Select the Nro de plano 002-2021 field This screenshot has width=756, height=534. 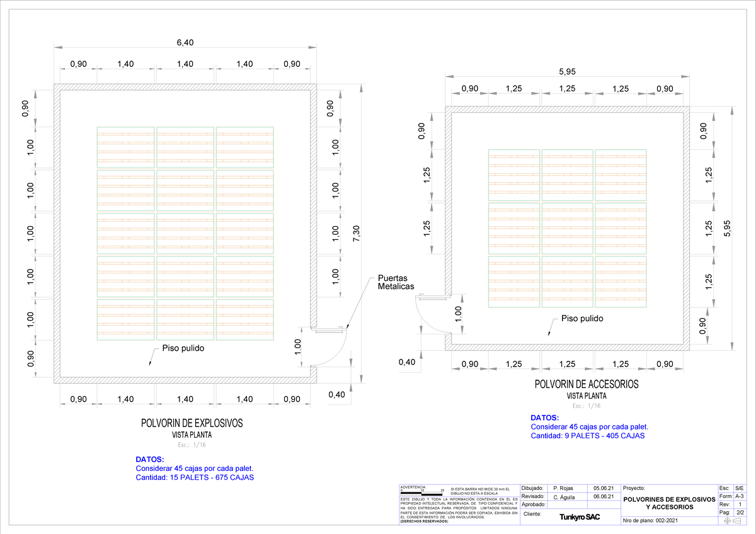652,520
